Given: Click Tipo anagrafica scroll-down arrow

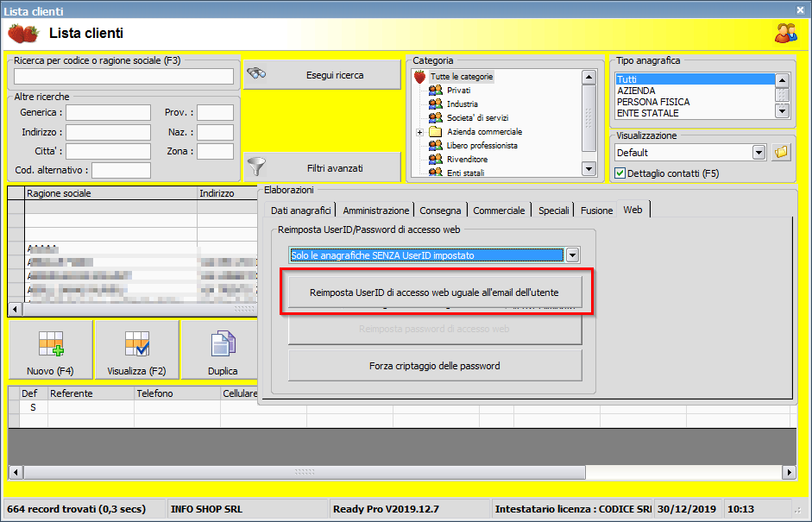Looking at the screenshot, I should coord(782,110).
